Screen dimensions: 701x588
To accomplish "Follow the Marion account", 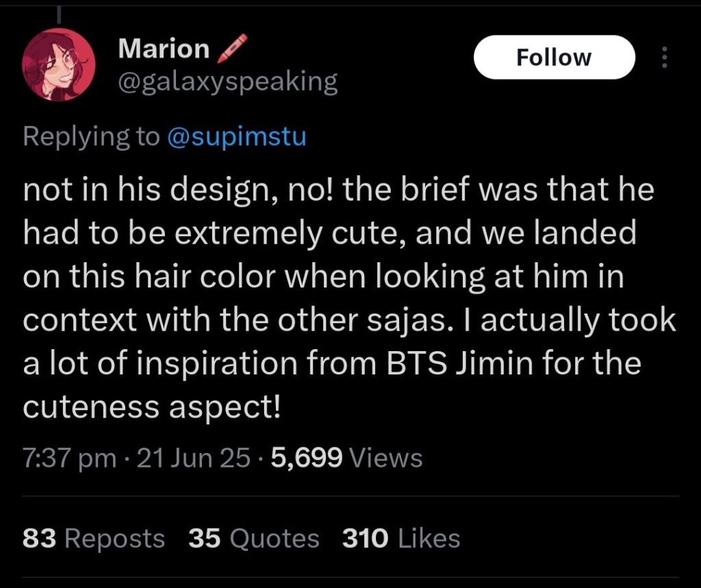I will point(555,57).
